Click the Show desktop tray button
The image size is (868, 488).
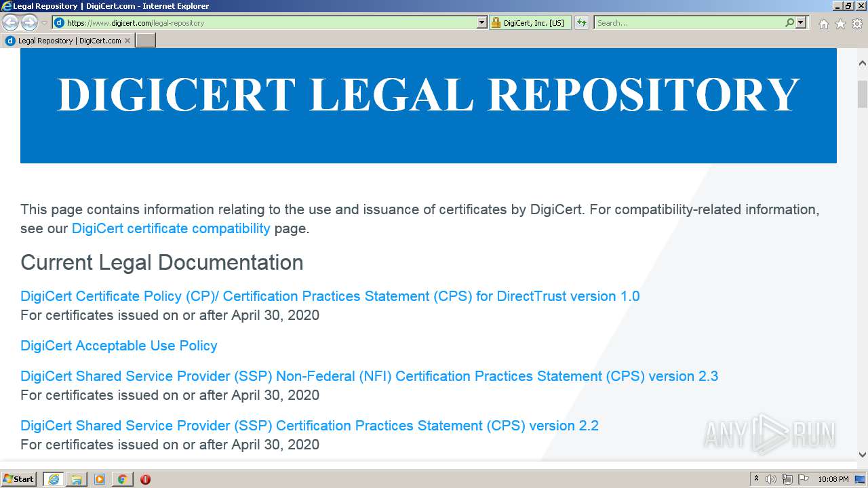tap(861, 479)
